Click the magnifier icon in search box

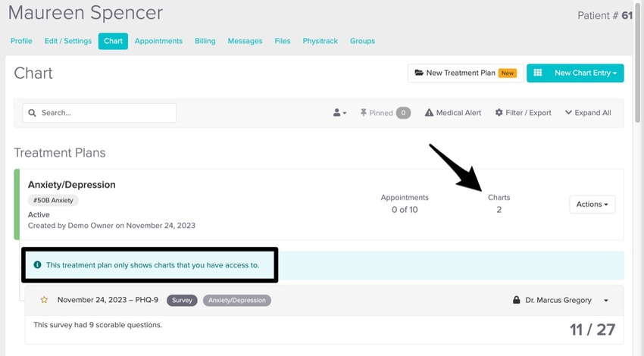point(33,113)
